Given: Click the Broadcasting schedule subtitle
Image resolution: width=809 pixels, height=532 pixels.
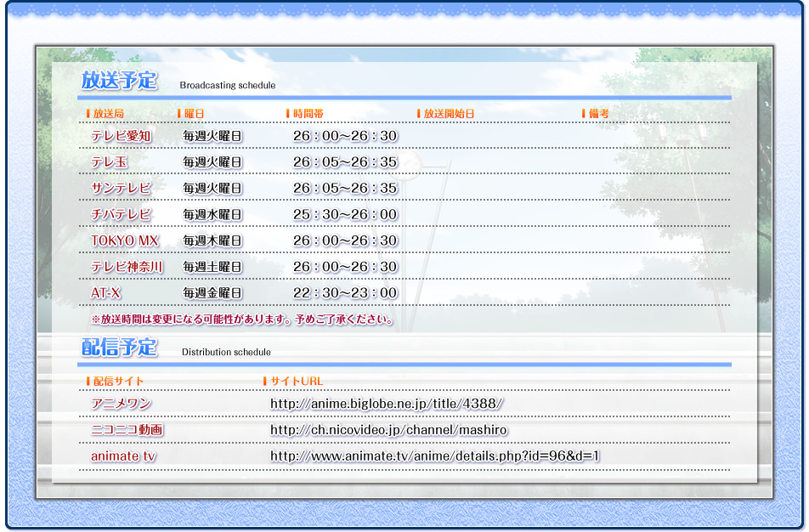Looking at the screenshot, I should [x=228, y=85].
